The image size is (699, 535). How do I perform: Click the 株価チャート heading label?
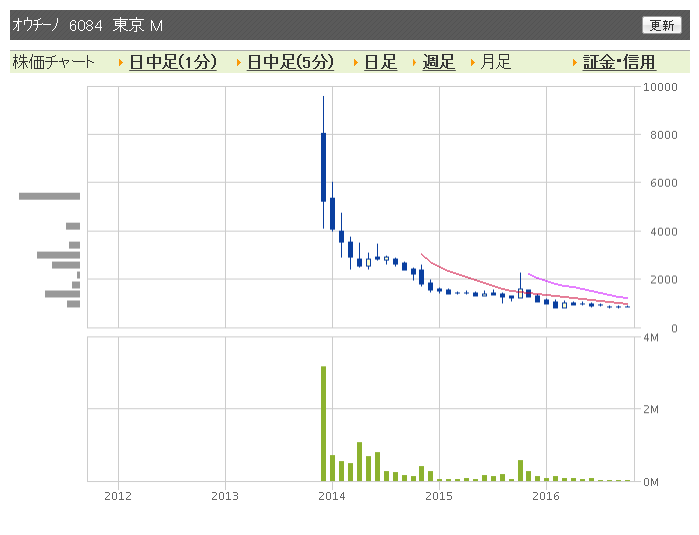pyautogui.click(x=53, y=62)
